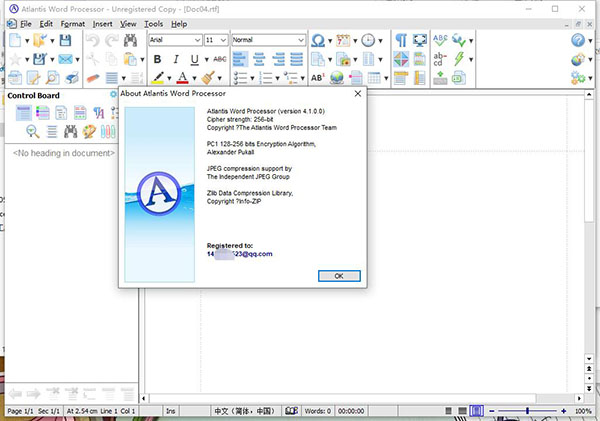This screenshot has width=600, height=421.
Task: Open the File menu
Action: pyautogui.click(x=26, y=24)
